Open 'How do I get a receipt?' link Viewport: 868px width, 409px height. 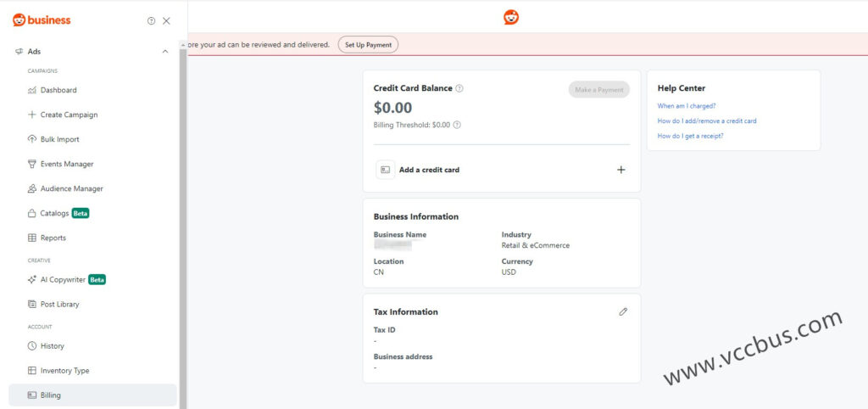click(x=690, y=136)
